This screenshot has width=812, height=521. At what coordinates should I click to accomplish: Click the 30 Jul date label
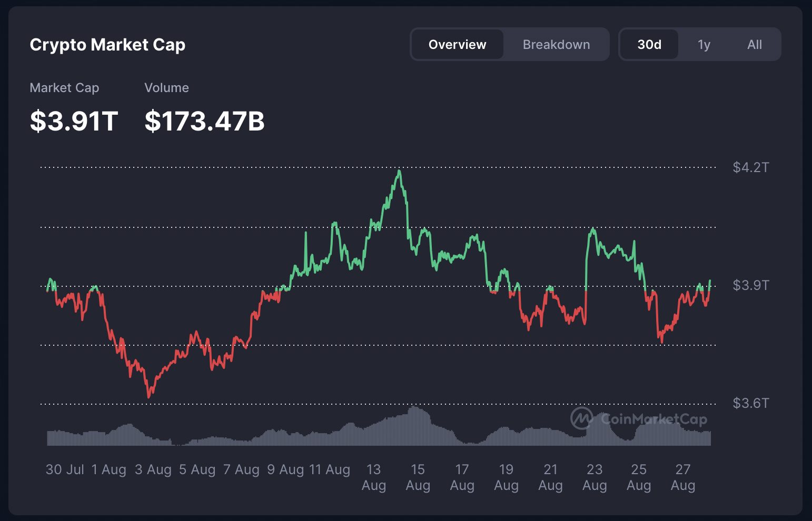pos(65,469)
